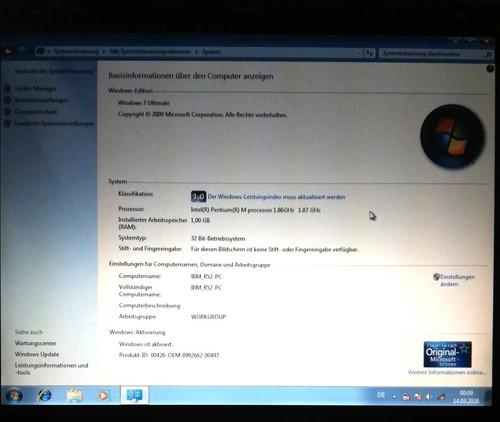Open Windows Update link
500x422 pixels.
click(x=37, y=354)
